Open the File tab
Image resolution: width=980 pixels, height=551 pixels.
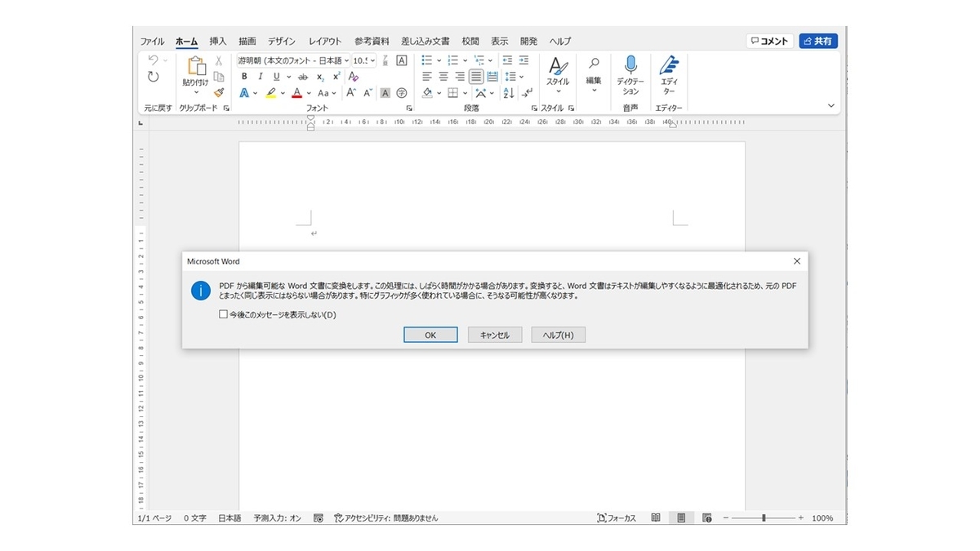click(152, 41)
